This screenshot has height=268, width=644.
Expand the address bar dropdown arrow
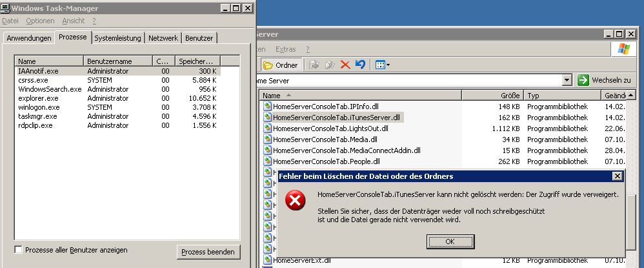pos(567,80)
